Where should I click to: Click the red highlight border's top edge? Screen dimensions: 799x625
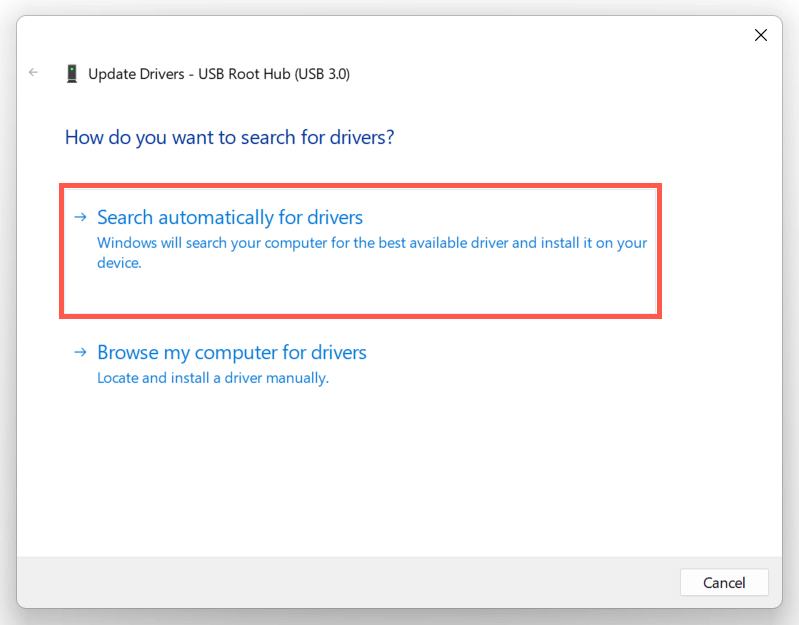360,186
